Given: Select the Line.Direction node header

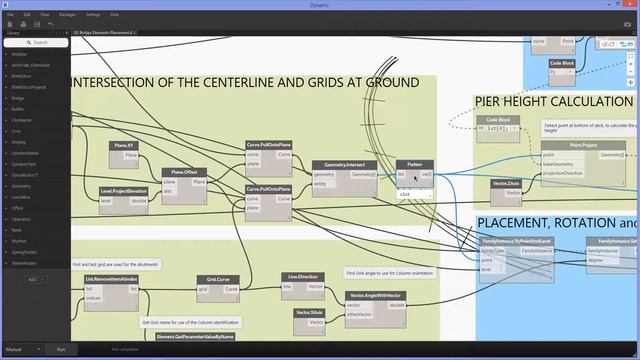Looking at the screenshot, I should click(303, 277).
